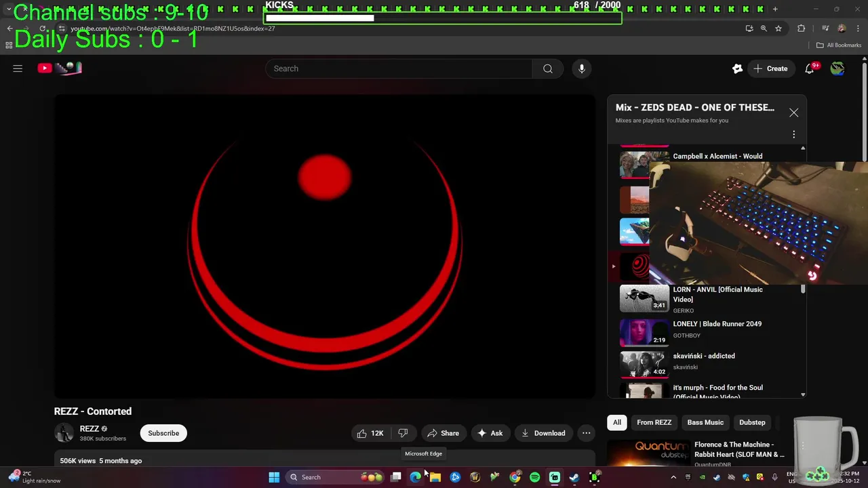This screenshot has height=488, width=868.
Task: Open the Windows Start menu
Action: [274, 477]
